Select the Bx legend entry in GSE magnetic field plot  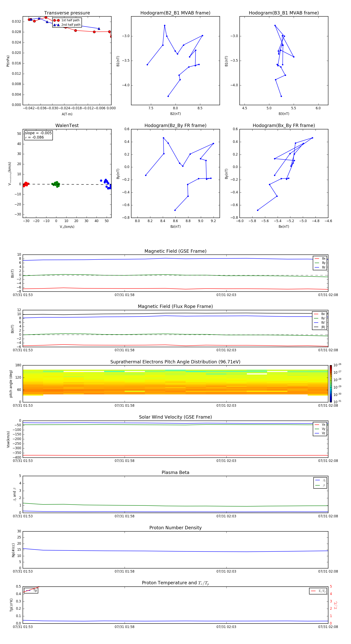pyautogui.click(x=320, y=259)
